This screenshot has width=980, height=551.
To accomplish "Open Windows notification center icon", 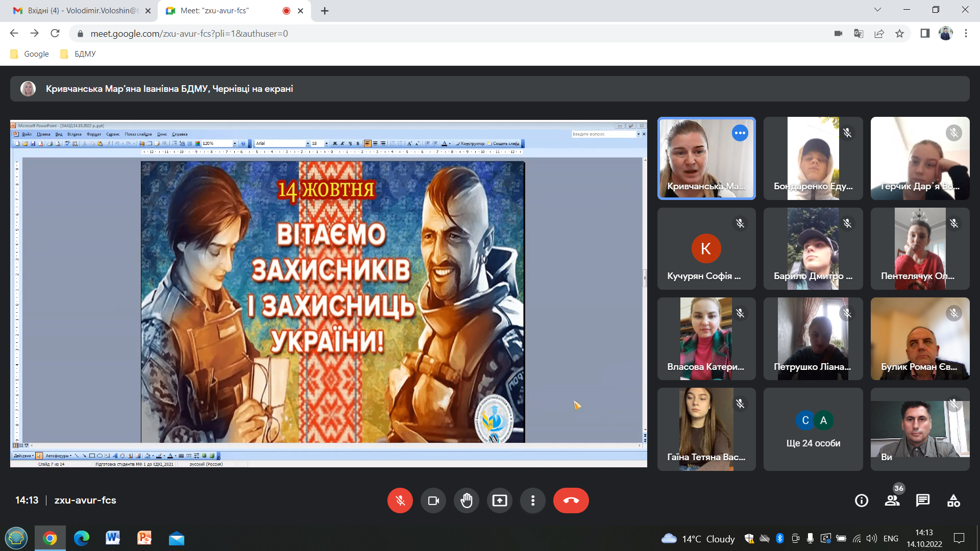I will tap(959, 538).
